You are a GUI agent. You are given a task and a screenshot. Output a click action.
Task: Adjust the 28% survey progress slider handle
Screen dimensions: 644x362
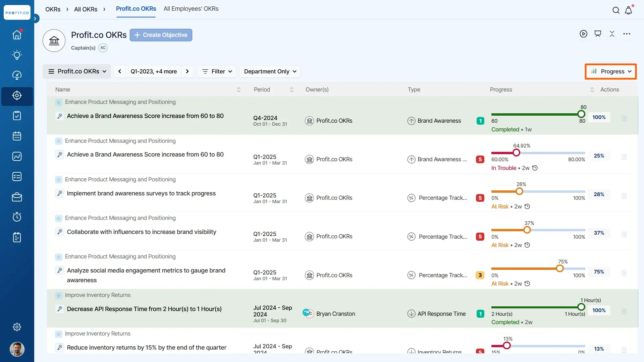point(519,191)
